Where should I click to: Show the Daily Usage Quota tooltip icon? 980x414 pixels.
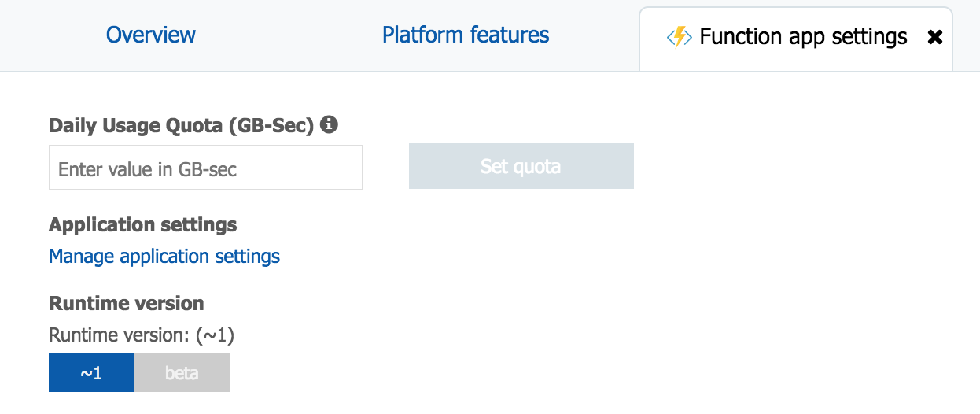pyautogui.click(x=330, y=124)
